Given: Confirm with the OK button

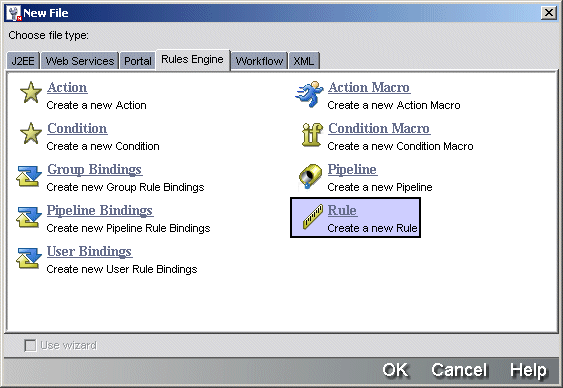Looking at the screenshot, I should [x=395, y=370].
